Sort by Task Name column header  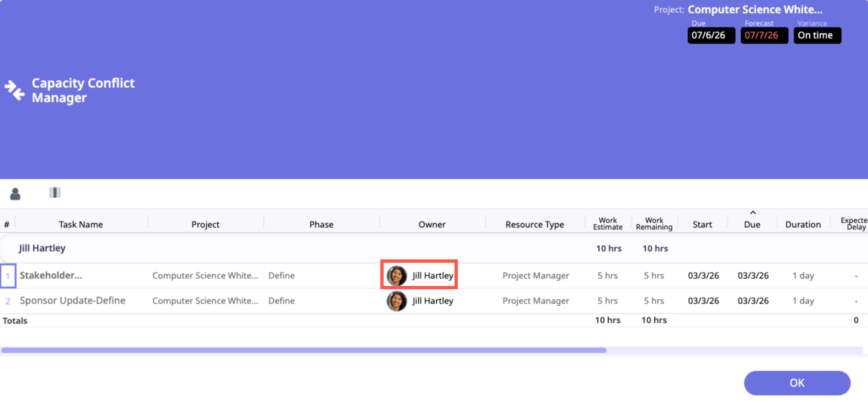(81, 224)
